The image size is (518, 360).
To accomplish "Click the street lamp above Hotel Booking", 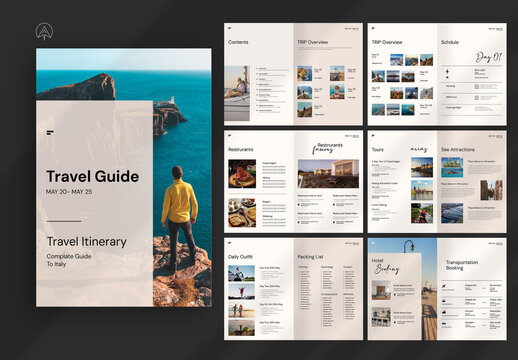I will [410, 247].
